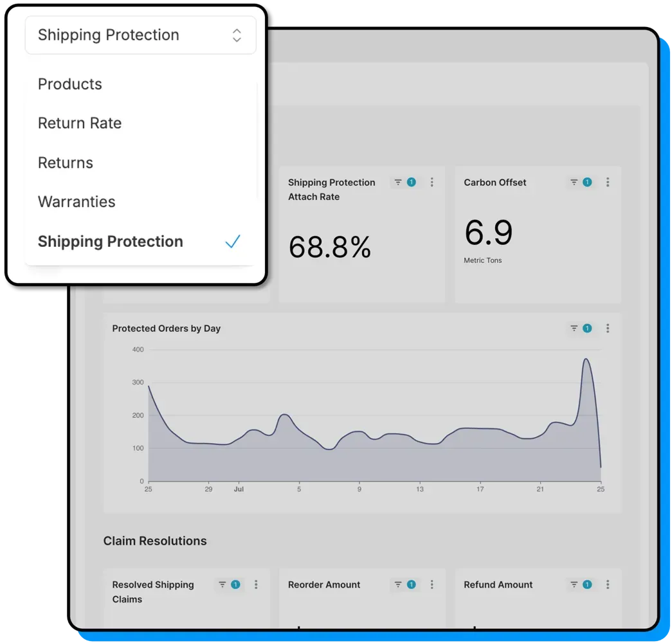Click filter icon on Reorder Amount card
This screenshot has width=672, height=643.
tap(399, 584)
